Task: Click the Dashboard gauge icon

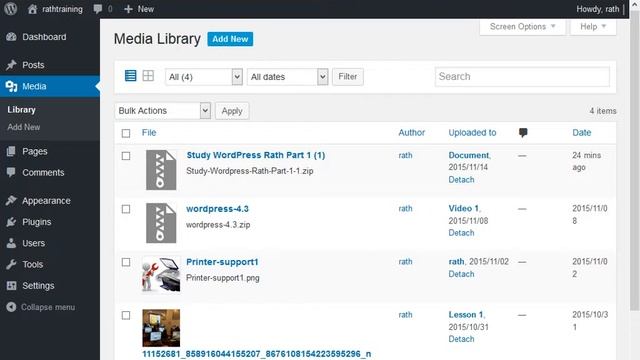Action: click(11, 37)
